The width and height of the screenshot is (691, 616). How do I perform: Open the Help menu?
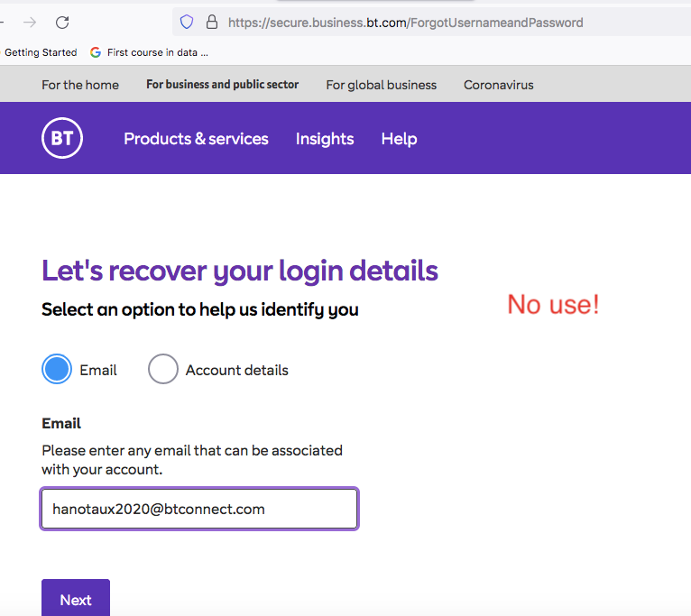pos(399,139)
